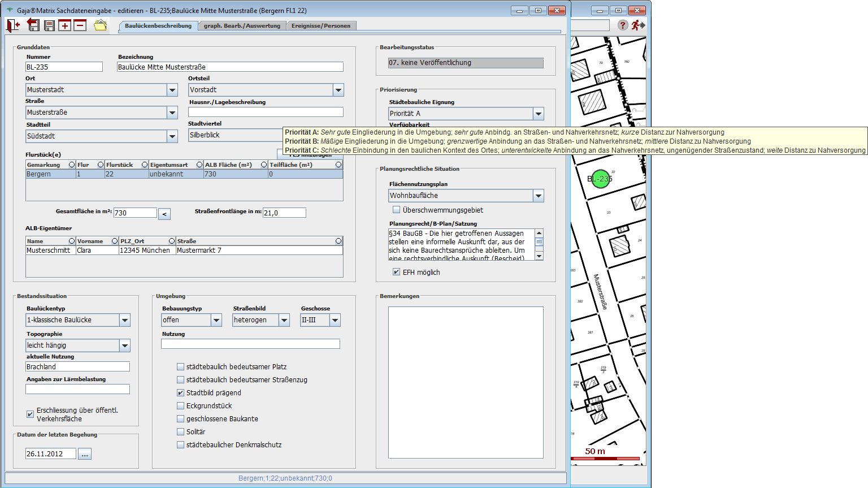Open the Flächennutzungsplan dropdown
The height and width of the screenshot is (488, 868).
(538, 196)
